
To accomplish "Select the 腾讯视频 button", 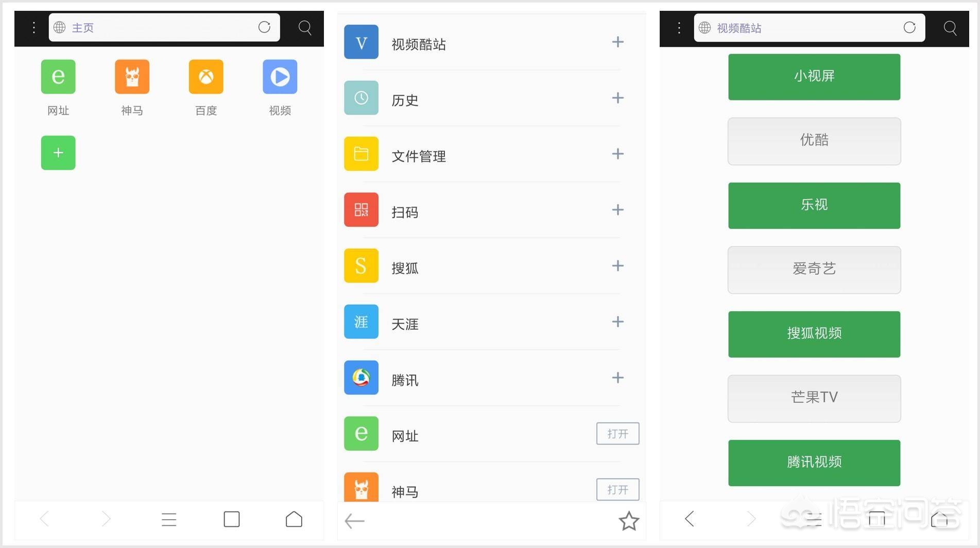I will 814,462.
